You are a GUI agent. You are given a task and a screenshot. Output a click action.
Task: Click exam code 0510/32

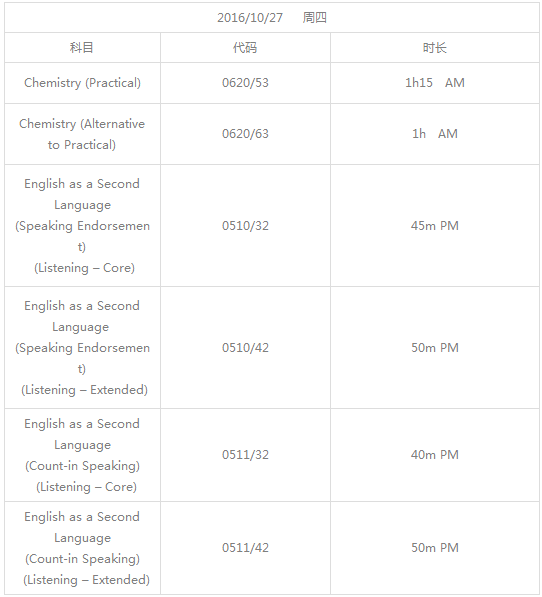point(245,226)
